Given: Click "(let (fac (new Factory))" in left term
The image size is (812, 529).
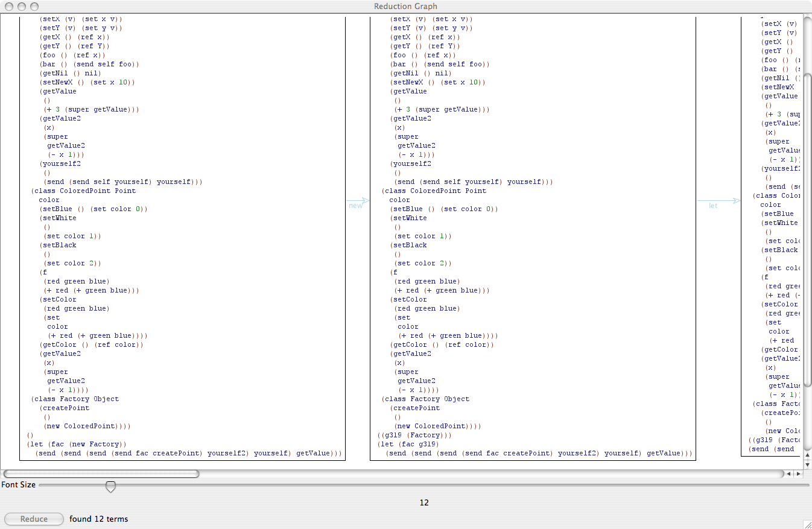Looking at the screenshot, I should click(77, 444).
